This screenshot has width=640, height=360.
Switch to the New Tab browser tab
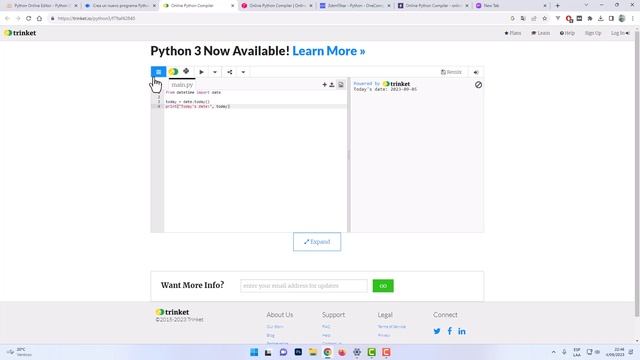[510, 6]
